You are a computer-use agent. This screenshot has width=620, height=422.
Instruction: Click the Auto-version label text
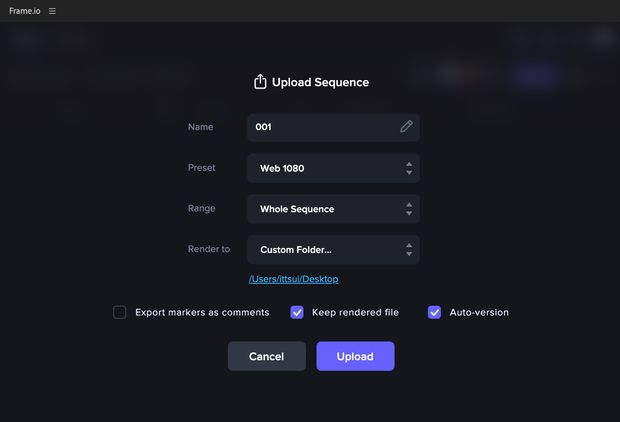[479, 312]
